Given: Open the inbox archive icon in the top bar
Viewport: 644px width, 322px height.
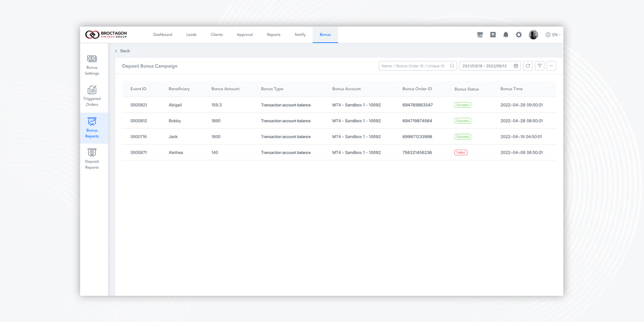Looking at the screenshot, I should (493, 35).
